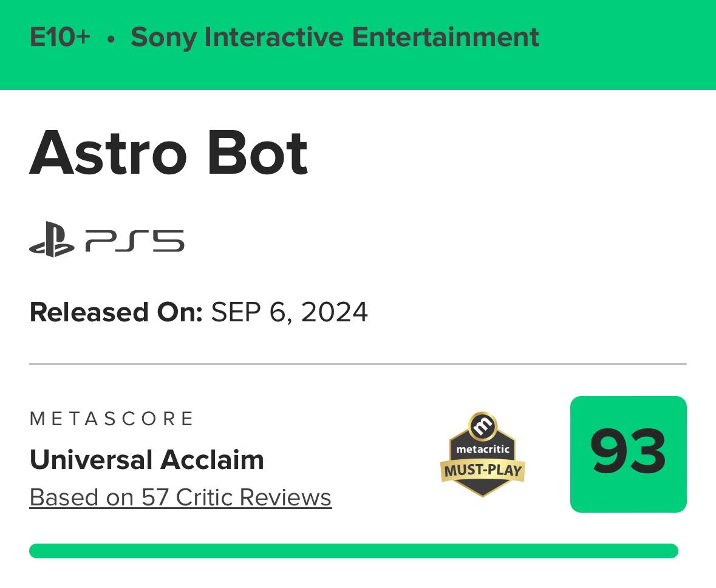Viewport: 716px width, 588px height.
Task: Click the round gold Metacritic 'm' emblem
Action: [483, 426]
